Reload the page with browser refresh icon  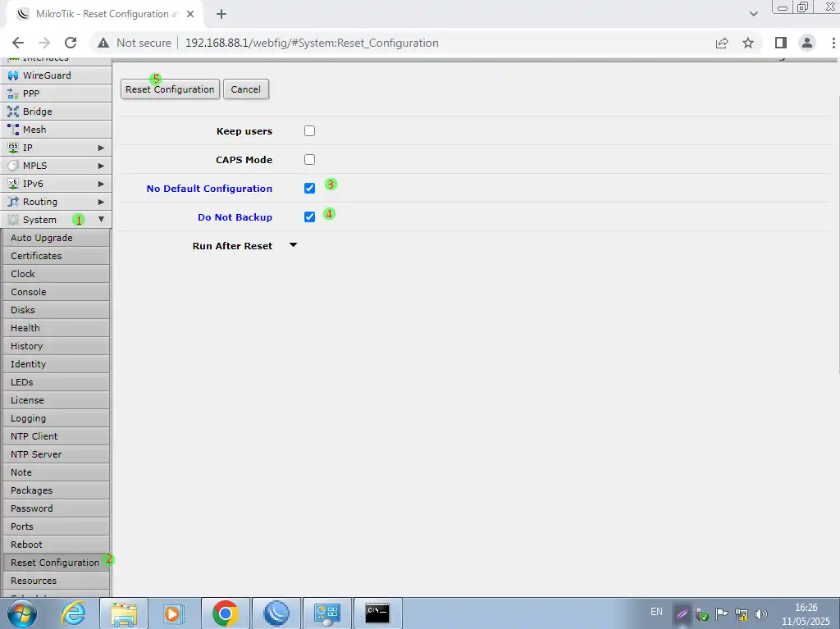pyautogui.click(x=71, y=43)
